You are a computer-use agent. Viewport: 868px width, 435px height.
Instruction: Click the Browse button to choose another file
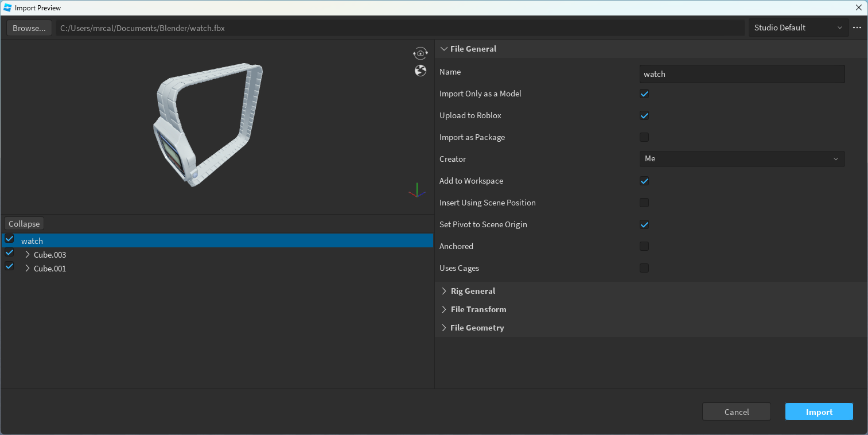pyautogui.click(x=29, y=28)
